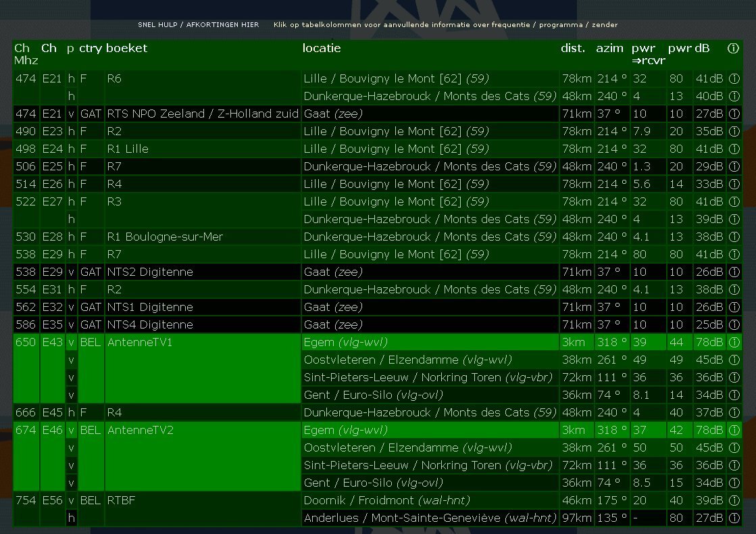Open info icon for 554 E31 R2 row
756x534 pixels.
734,289
